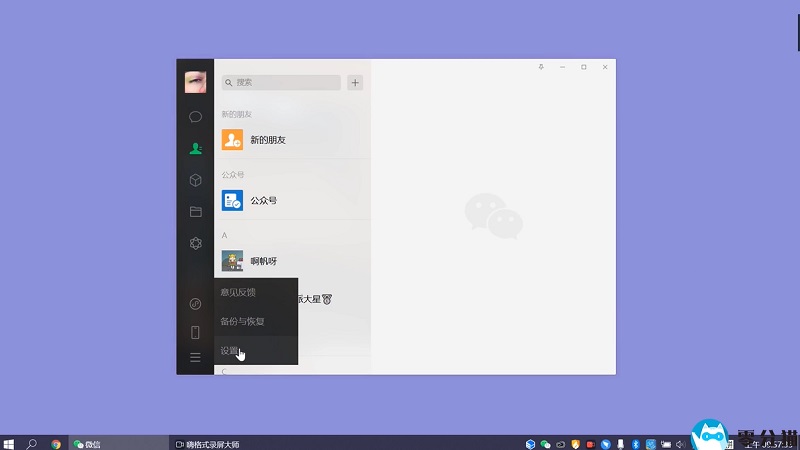Choose 意见反馈 from the popup menu
800x450 pixels.
pos(238,292)
